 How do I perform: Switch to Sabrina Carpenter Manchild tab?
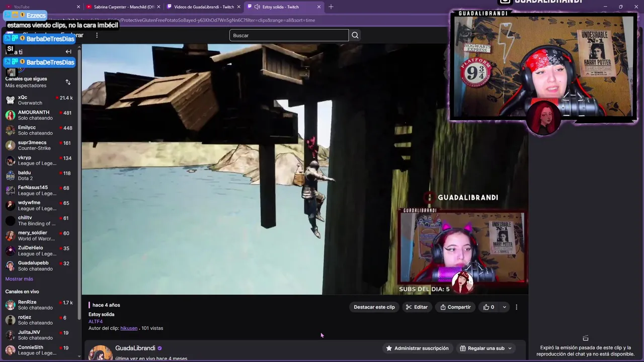(x=123, y=7)
